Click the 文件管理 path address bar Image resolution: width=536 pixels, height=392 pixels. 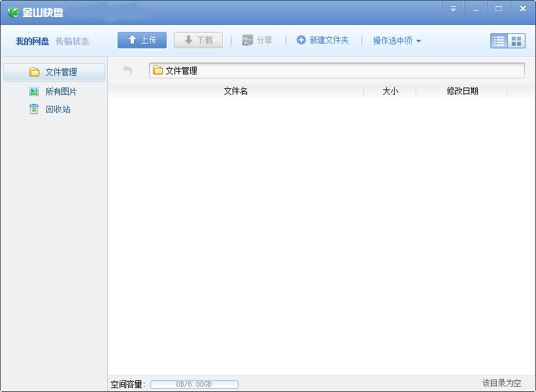[337, 71]
